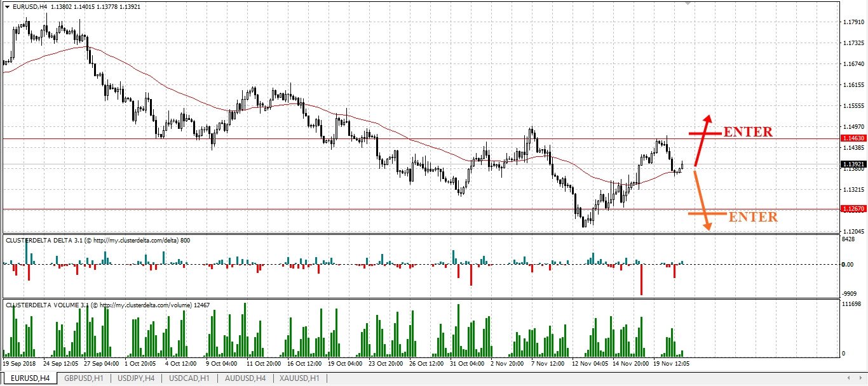Click the 1.14630 red price label

click(851, 138)
